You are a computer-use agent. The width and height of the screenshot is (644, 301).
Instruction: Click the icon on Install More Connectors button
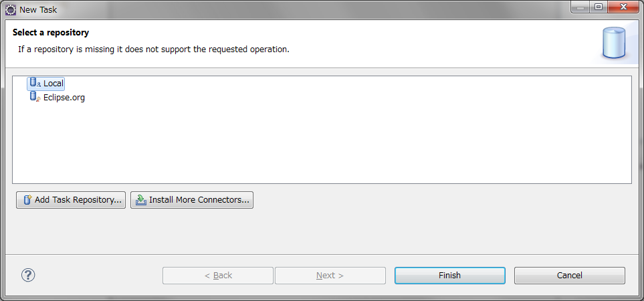140,200
